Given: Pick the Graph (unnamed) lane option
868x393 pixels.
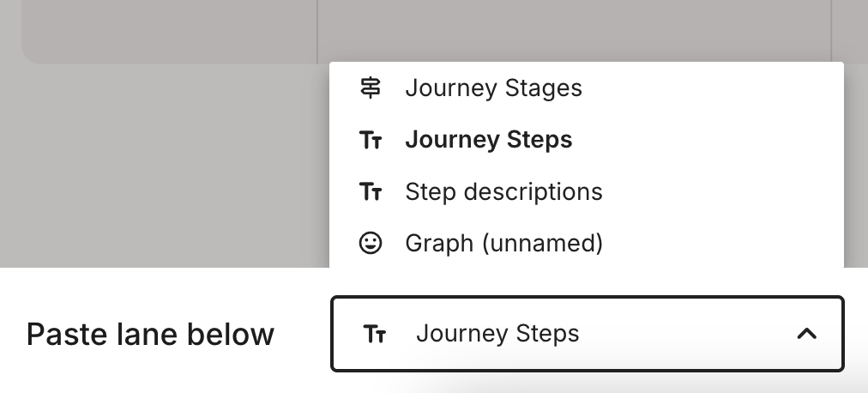Looking at the screenshot, I should pos(503,244).
